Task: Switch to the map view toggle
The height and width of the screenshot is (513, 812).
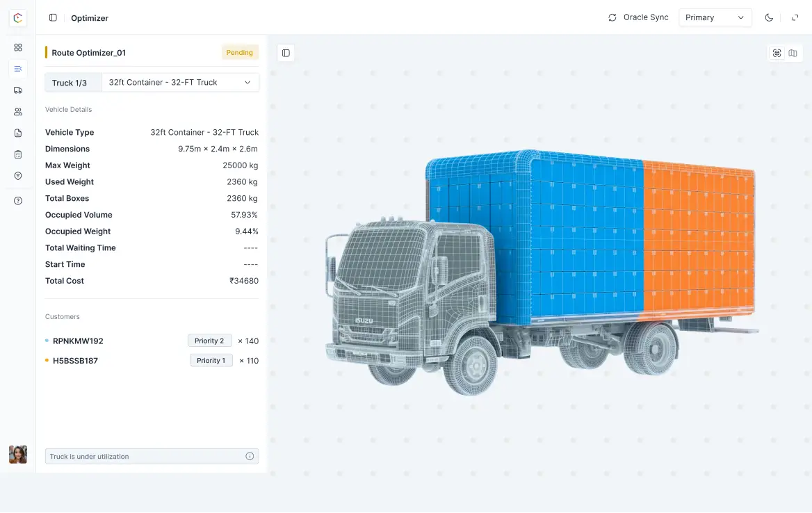Action: (x=793, y=54)
